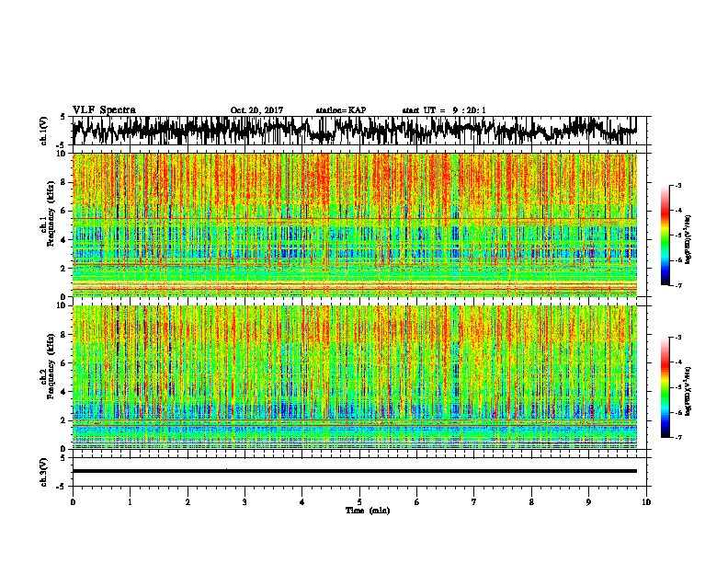728x563 pixels.
Task: Click the "-3" label on ch.1 color bar
Action: tap(677, 186)
